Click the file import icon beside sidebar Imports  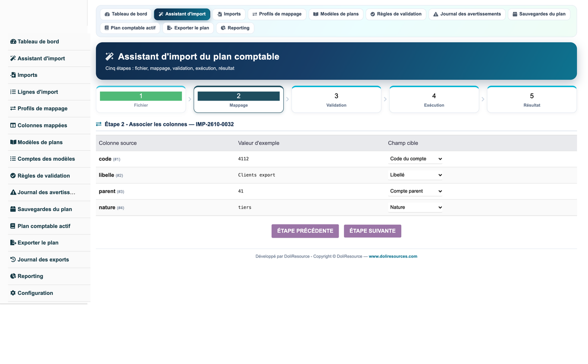(13, 75)
